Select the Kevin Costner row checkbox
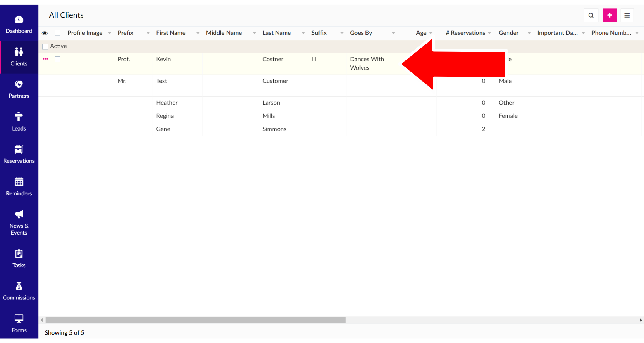 point(58,59)
